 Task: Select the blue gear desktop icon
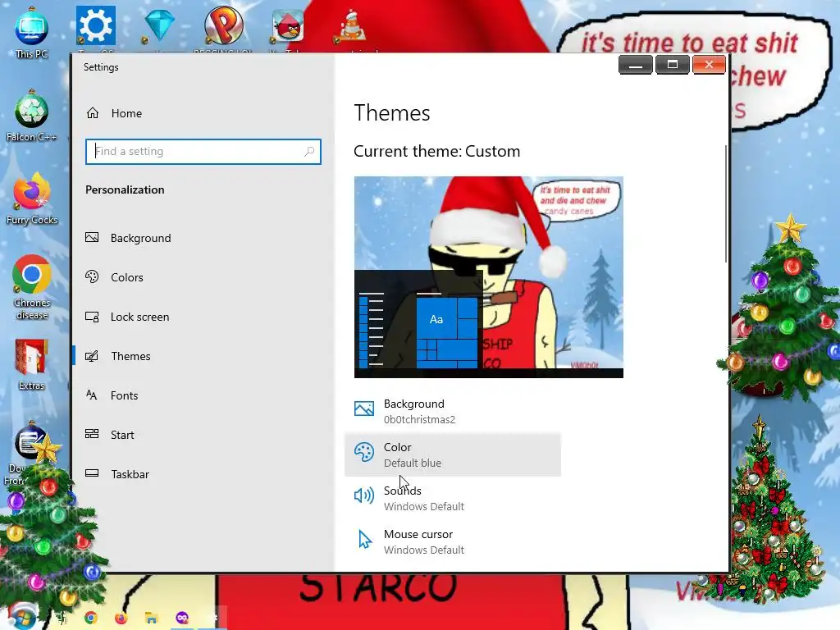pyautogui.click(x=95, y=25)
